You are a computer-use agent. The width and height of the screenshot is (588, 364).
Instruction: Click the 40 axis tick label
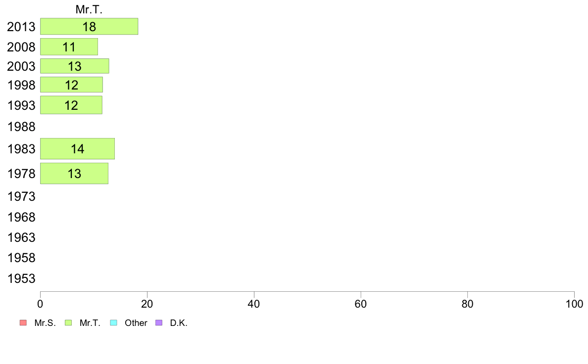pyautogui.click(x=254, y=304)
